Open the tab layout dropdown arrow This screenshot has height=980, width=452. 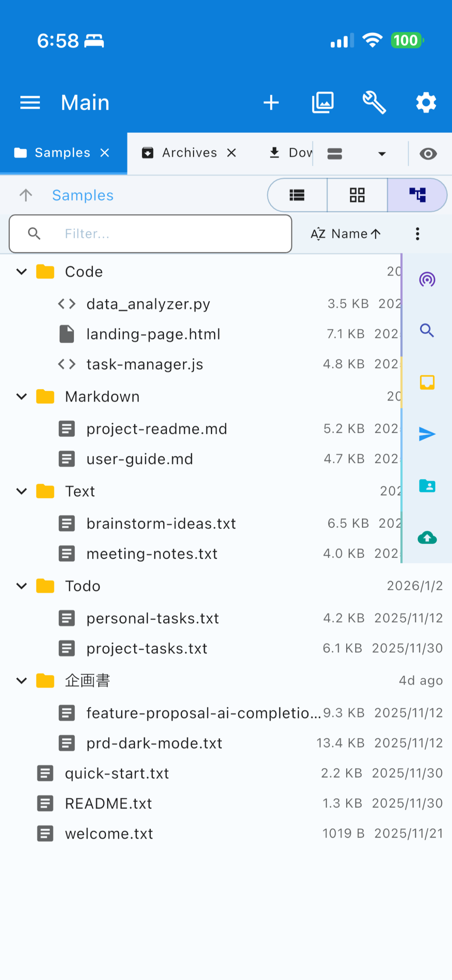[x=382, y=154]
